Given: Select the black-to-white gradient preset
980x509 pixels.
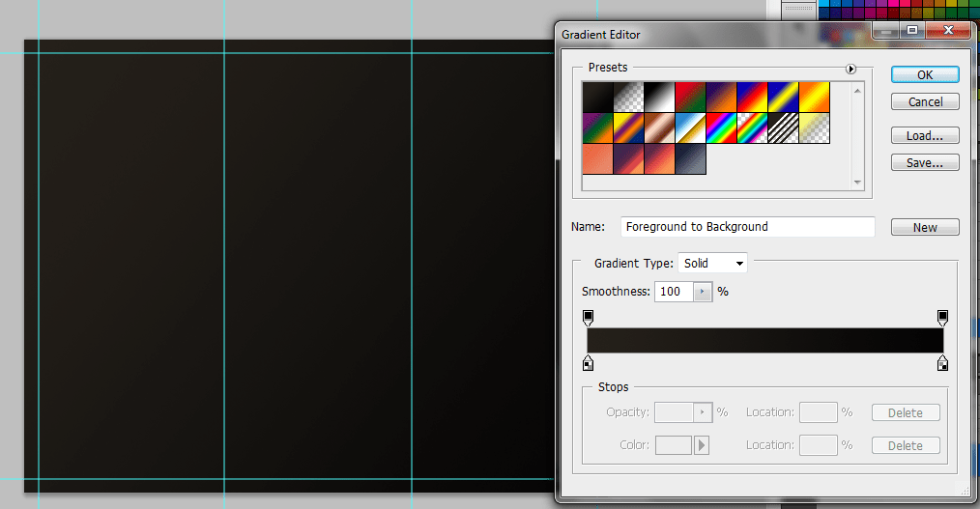Looking at the screenshot, I should coord(659,97).
